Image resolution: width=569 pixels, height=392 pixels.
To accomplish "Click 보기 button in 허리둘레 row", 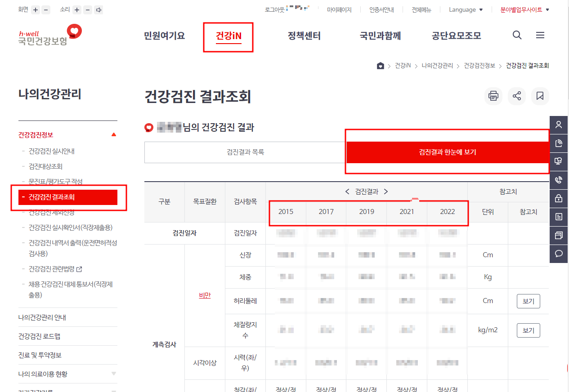I will tap(529, 301).
